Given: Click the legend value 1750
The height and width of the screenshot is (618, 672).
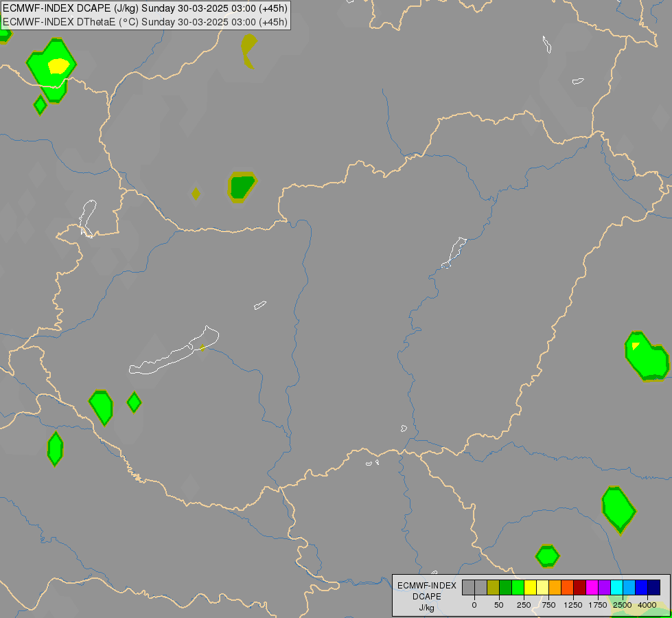Looking at the screenshot, I should tap(598, 605).
